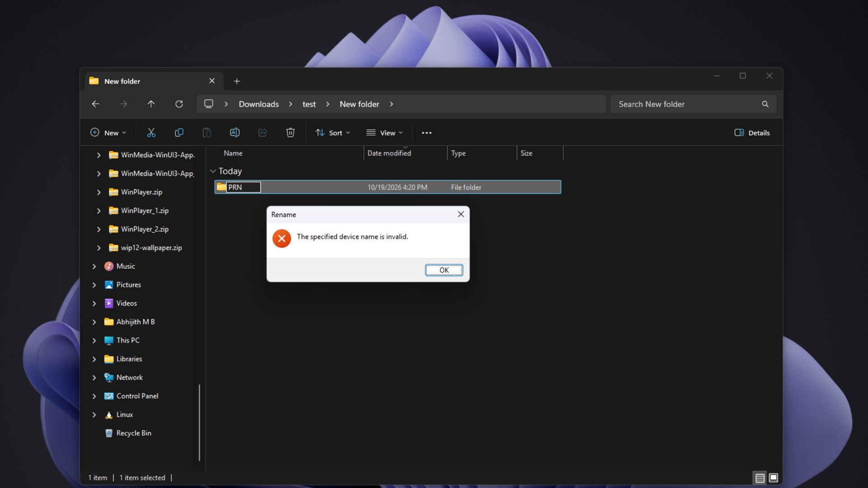This screenshot has height=488, width=868.
Task: Go back with the left arrow
Action: click(95, 104)
